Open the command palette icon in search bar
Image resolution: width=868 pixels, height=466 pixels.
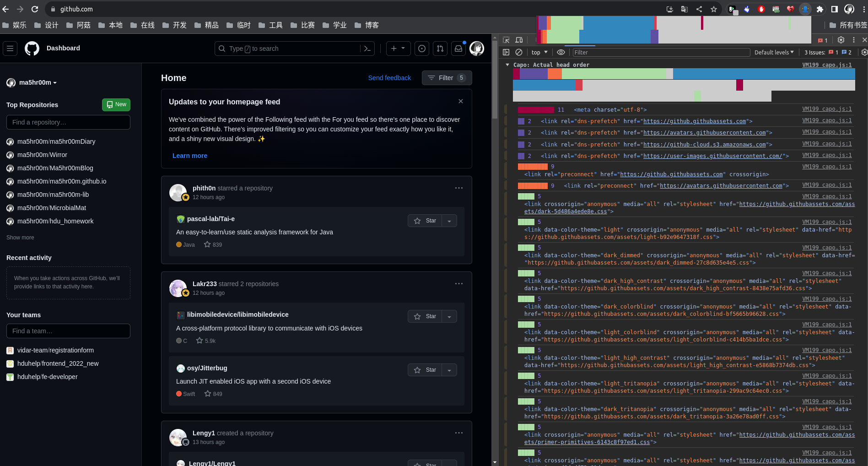click(367, 49)
